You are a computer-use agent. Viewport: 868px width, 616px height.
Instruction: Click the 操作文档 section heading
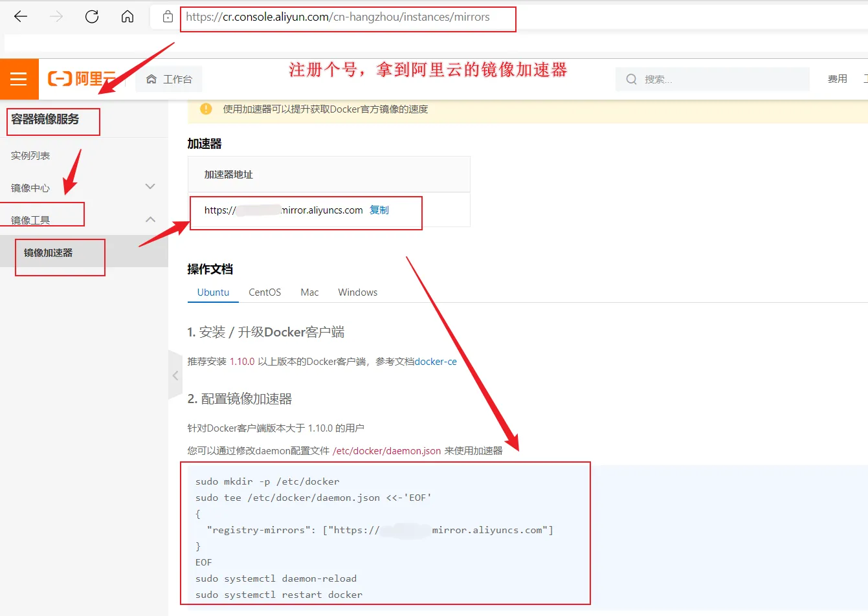pos(210,269)
